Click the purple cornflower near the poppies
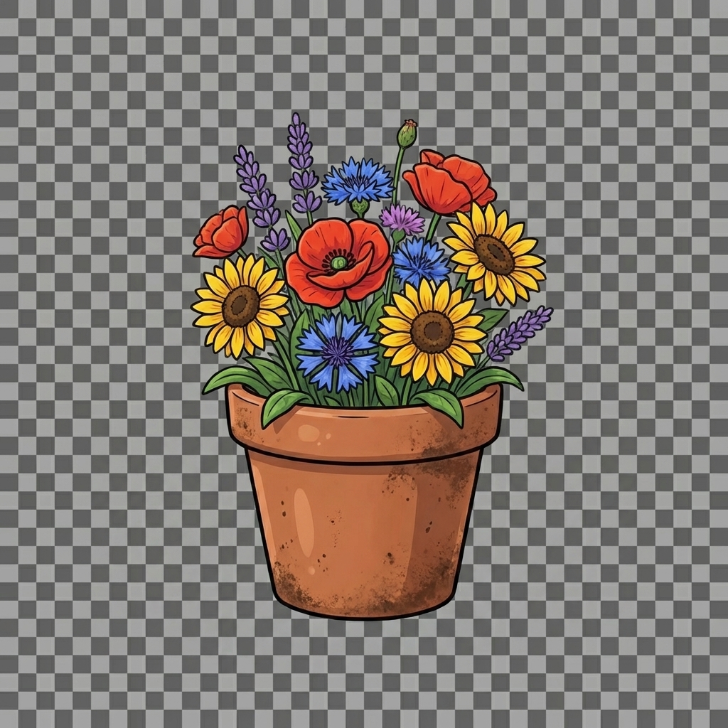The image size is (728, 728). pyautogui.click(x=402, y=220)
